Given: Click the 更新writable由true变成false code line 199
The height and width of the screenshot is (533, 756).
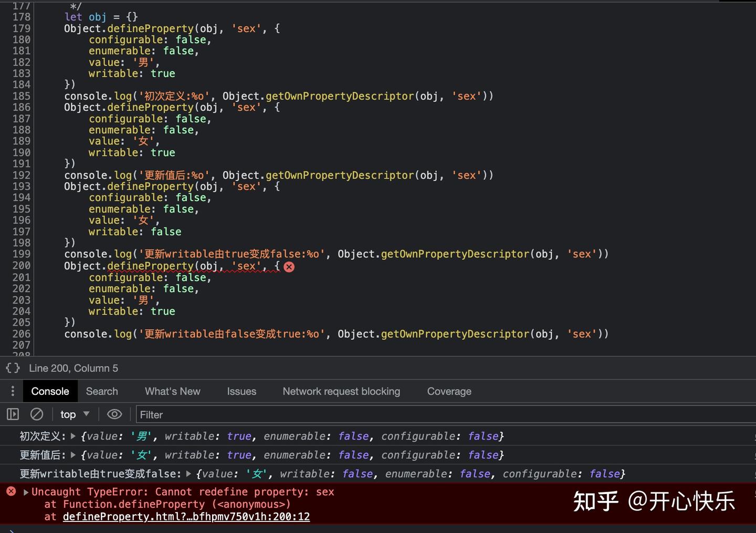Looking at the screenshot, I should (337, 254).
